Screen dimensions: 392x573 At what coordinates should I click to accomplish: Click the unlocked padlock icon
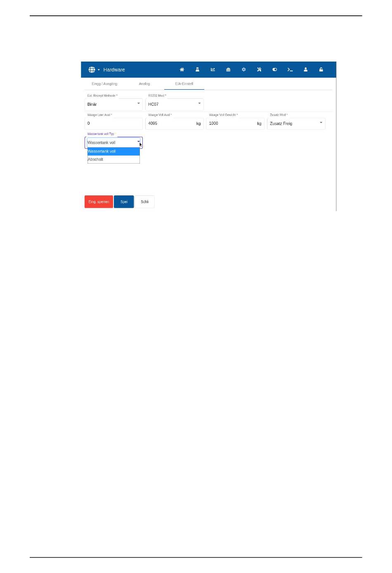(321, 70)
